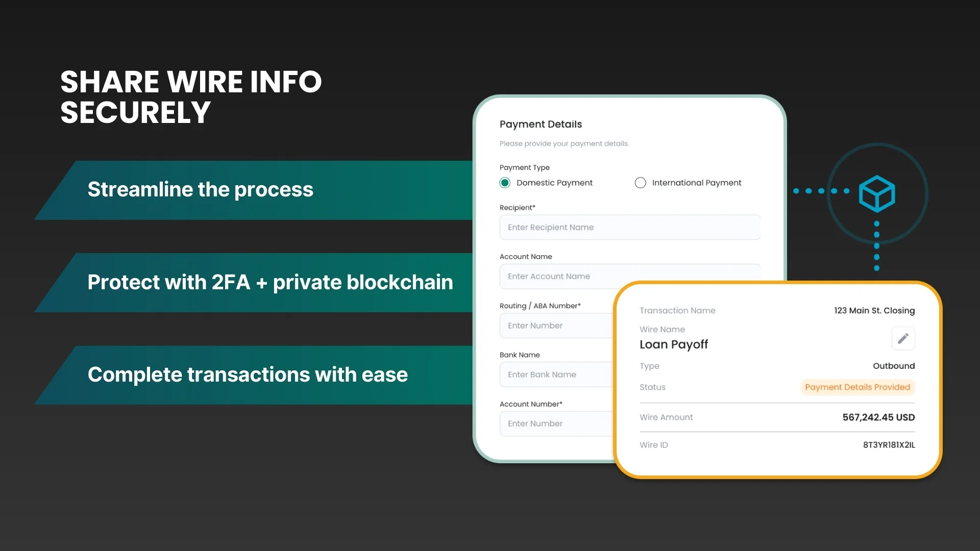Click the Enter Recipient Name field
This screenshot has height=551, width=980.
point(629,228)
